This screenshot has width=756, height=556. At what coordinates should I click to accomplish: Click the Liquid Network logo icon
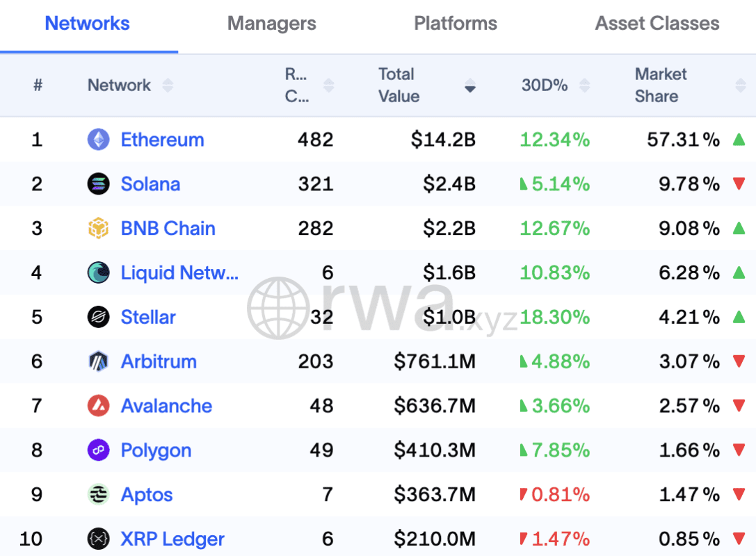99,273
